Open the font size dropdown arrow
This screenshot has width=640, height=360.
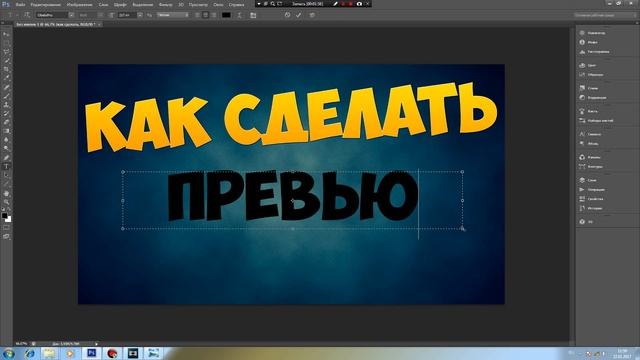point(140,15)
